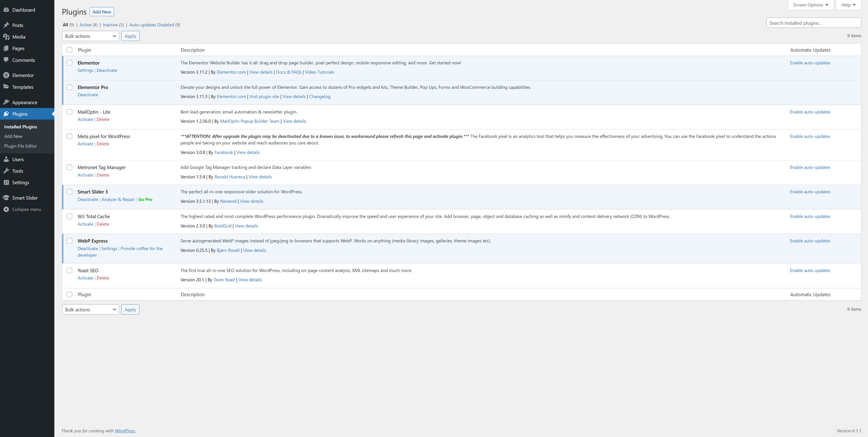Image resolution: width=868 pixels, height=437 pixels.
Task: Click the Plugins plug icon in sidebar
Action: click(x=6, y=114)
